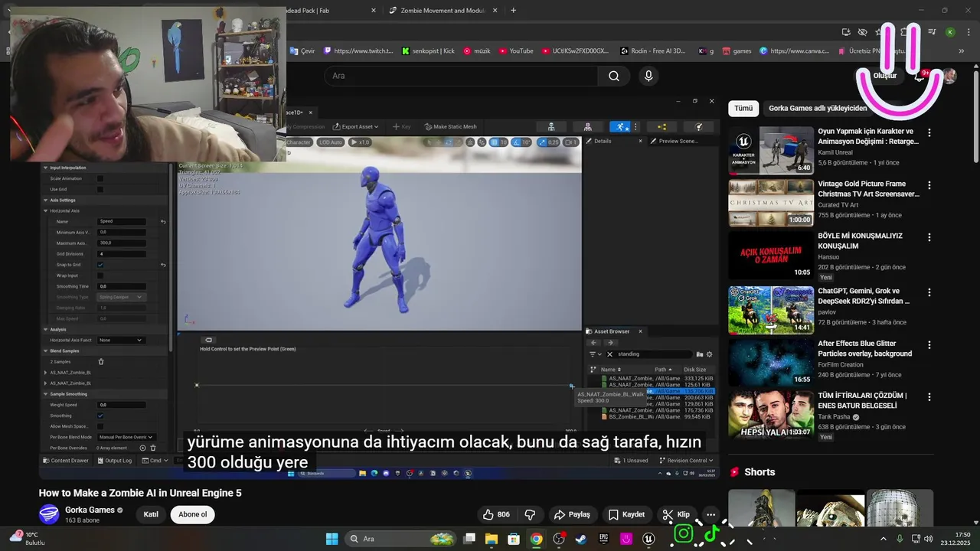Open the BÖYLE Mİ KONUŞMALIYIZ video thumbnail

(771, 256)
